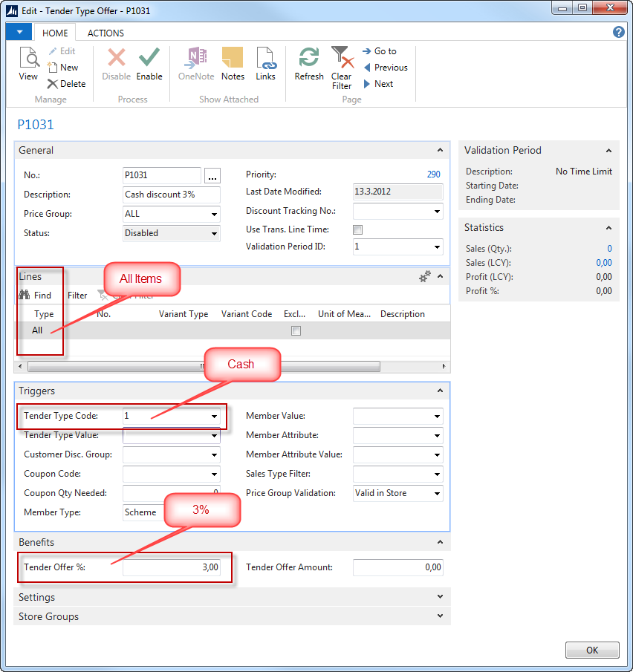
Task: Expand the Store Groups section
Action: 441,616
